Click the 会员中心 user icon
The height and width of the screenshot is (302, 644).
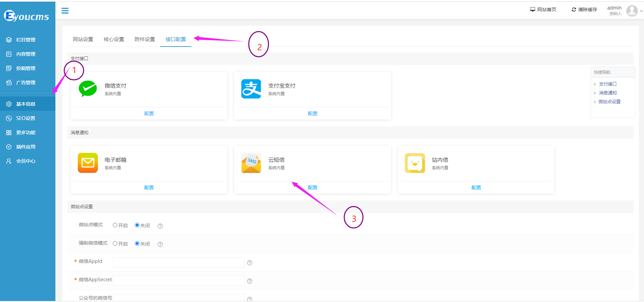pos(9,161)
